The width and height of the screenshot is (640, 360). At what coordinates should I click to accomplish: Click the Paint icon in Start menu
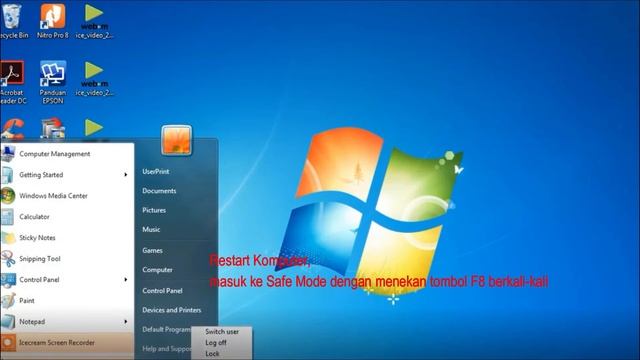(x=8, y=301)
